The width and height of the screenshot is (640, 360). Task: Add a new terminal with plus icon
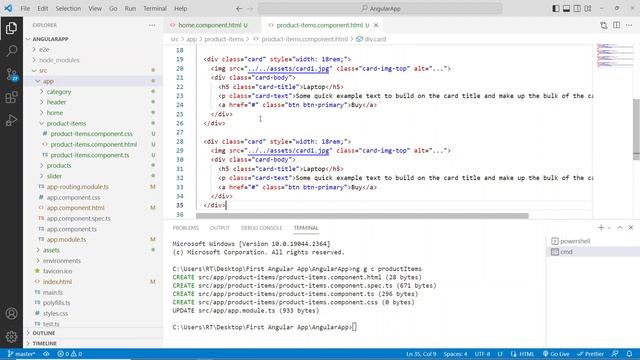tap(601, 228)
